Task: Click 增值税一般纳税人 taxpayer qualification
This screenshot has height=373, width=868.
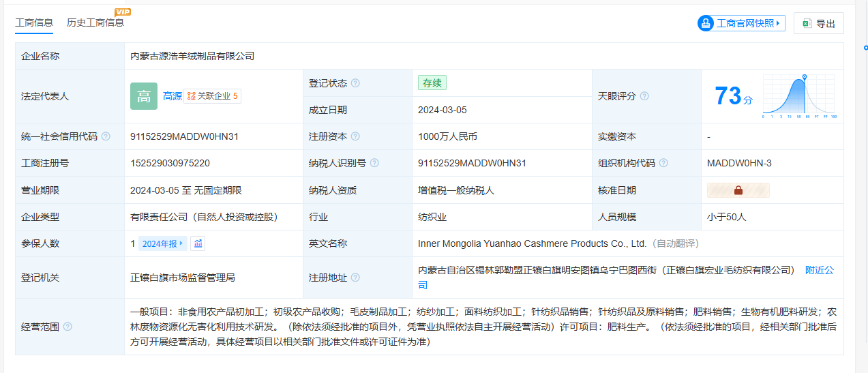Action: tap(456, 190)
